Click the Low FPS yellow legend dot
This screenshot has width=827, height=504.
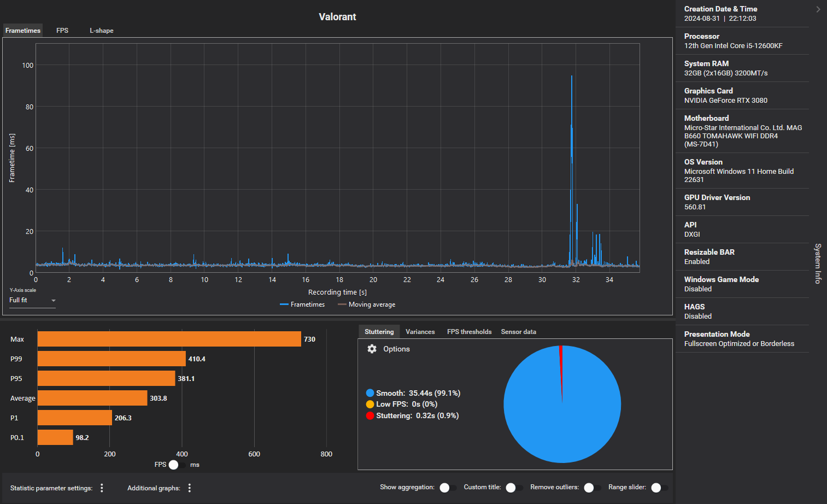[370, 405]
